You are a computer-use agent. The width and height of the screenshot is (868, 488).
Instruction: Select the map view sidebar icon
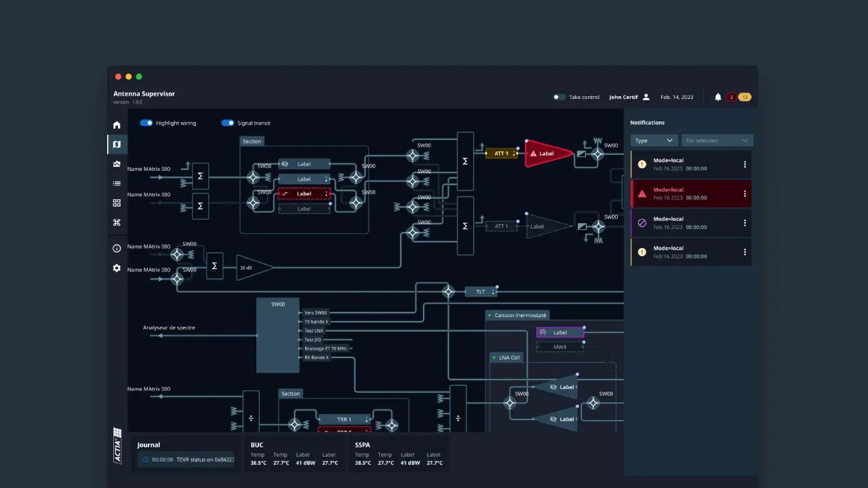117,144
